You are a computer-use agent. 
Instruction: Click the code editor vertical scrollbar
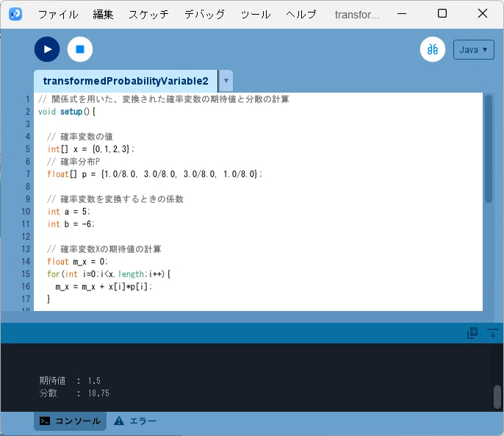(x=489, y=149)
